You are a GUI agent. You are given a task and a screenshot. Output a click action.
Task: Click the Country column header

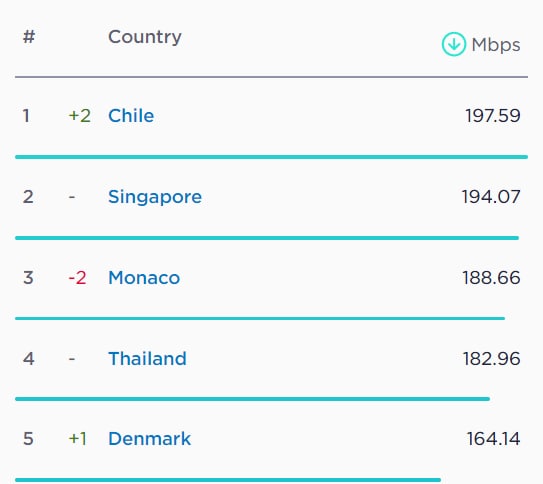point(145,37)
